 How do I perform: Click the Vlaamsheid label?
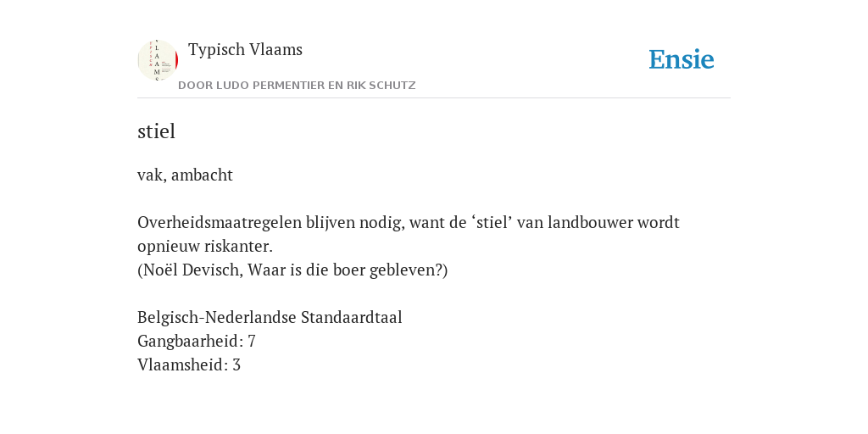(183, 365)
